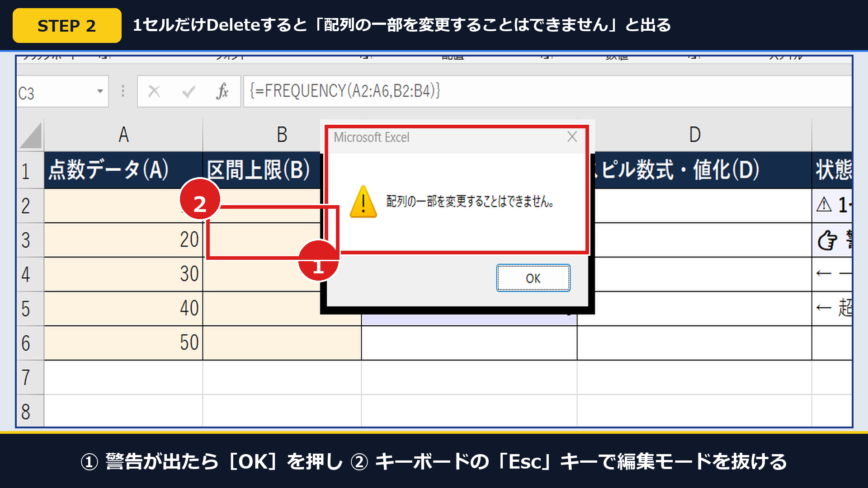Click the pointing hand cell in row 3
Image resolution: width=868 pixels, height=488 pixels.
(x=832, y=240)
